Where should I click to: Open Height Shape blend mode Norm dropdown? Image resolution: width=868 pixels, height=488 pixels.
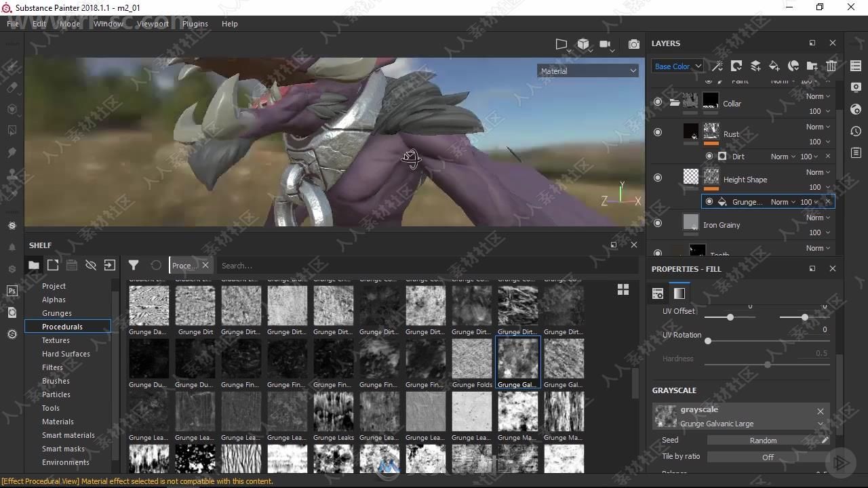(x=818, y=172)
